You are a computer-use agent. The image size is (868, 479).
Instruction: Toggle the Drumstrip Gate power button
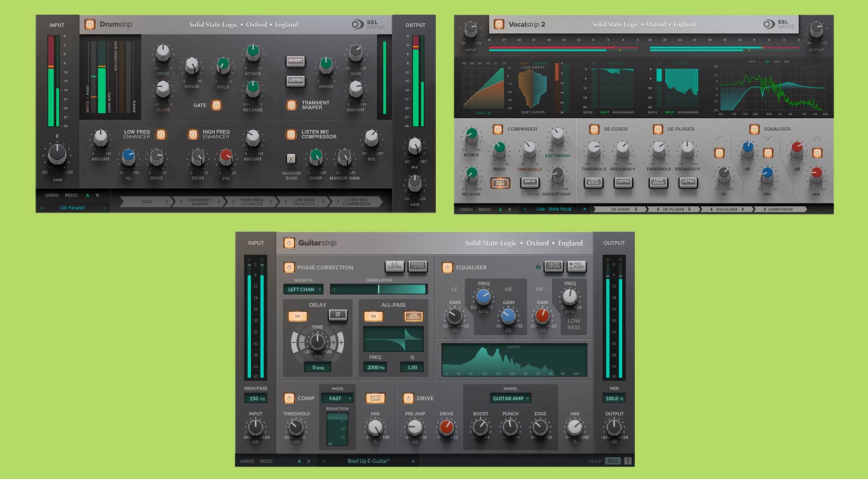[x=216, y=105]
